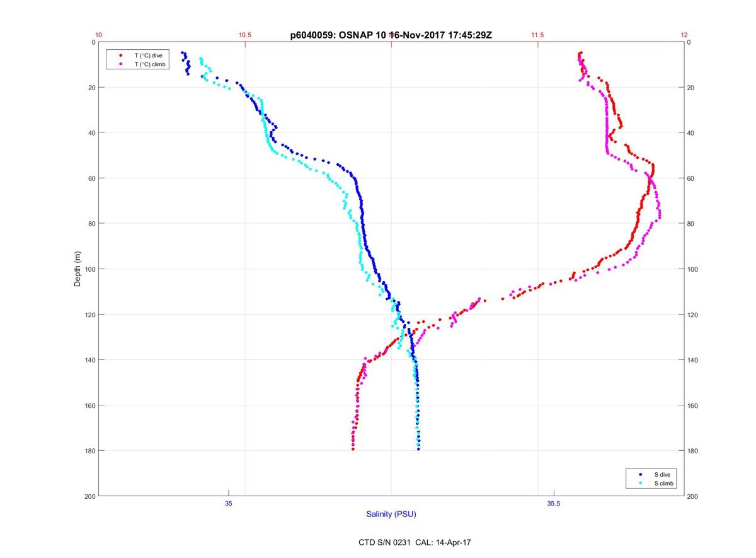Select the "Depth (m)" axis label
Screen dimensions: 756x558
coord(77,269)
